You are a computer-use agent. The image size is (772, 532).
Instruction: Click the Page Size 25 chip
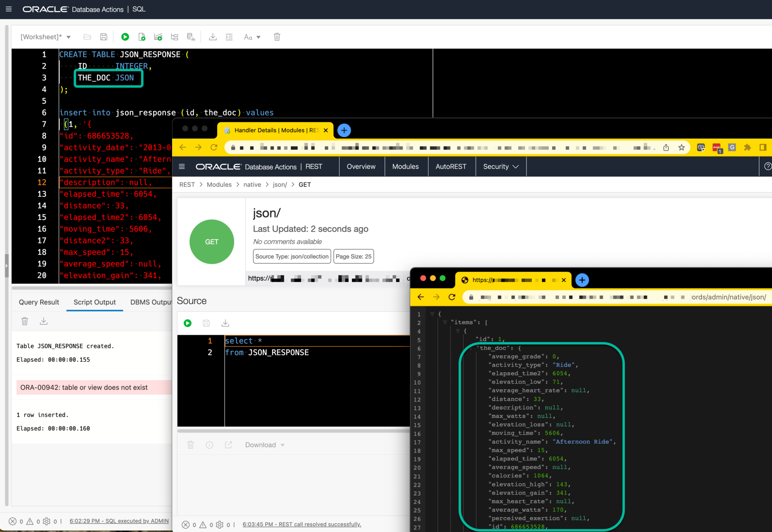pos(354,257)
